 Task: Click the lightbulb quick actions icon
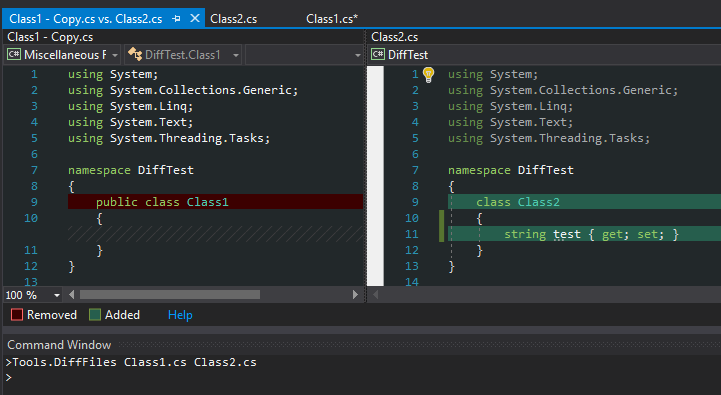coord(428,74)
